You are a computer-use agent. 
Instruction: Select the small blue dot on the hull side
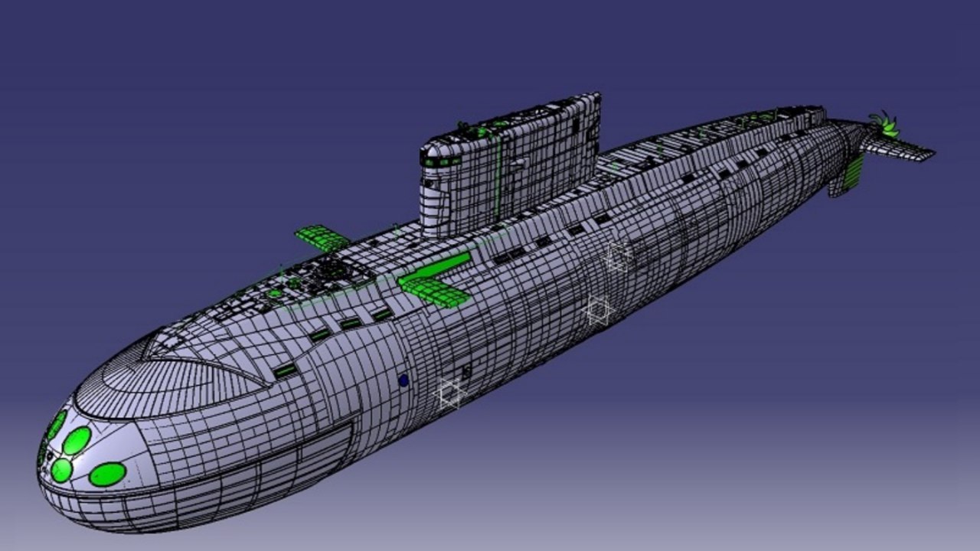(x=403, y=380)
